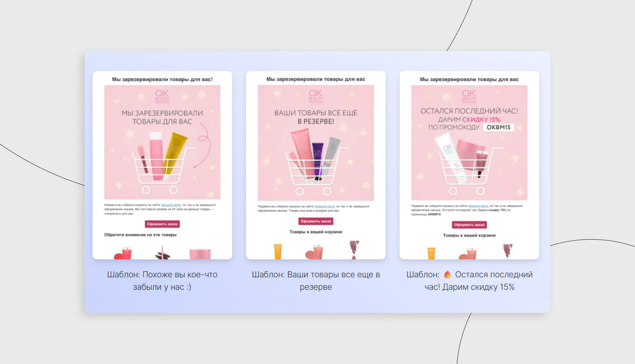Viewport: 635px width, 364px height.
Task: Open the 'Остался последний час' template thumbnail
Action: click(469, 165)
